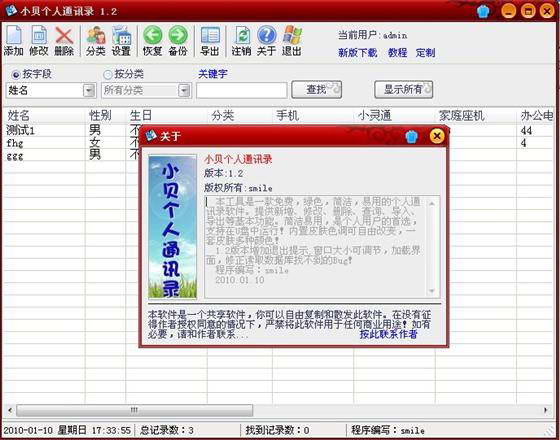This screenshot has height=440, width=560.
Task: Click the description scrollbar up arrow in 关于 dialog
Action: 431,204
